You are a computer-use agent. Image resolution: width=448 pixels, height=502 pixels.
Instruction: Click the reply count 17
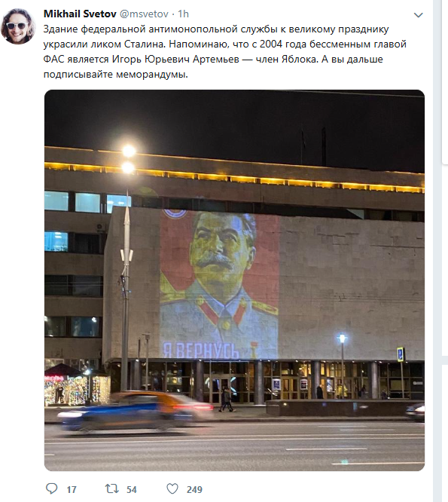[x=72, y=489]
